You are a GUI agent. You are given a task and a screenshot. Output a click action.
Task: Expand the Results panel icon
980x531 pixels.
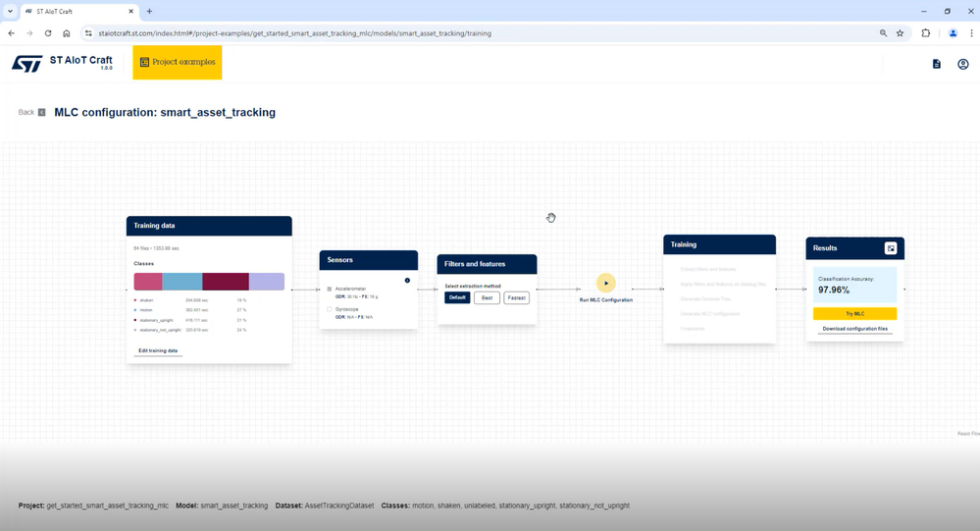coord(891,248)
